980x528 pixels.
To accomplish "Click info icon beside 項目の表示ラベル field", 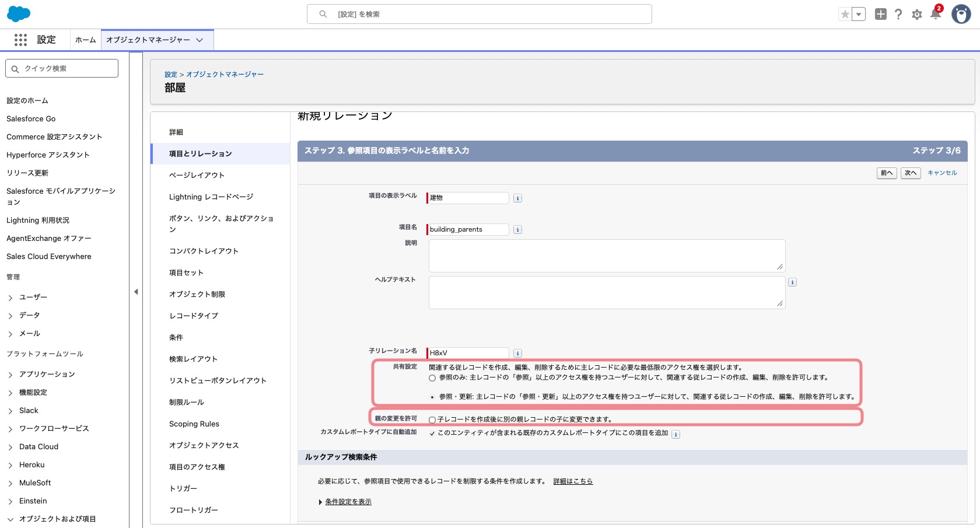I will [517, 198].
